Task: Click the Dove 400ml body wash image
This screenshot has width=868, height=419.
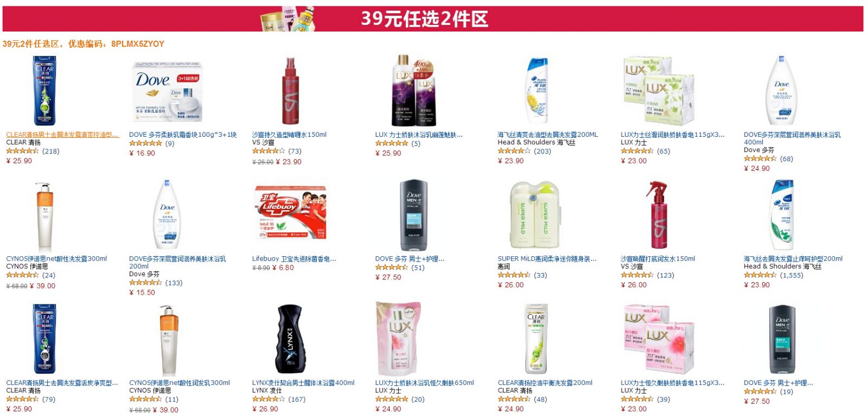Action: coord(781,90)
